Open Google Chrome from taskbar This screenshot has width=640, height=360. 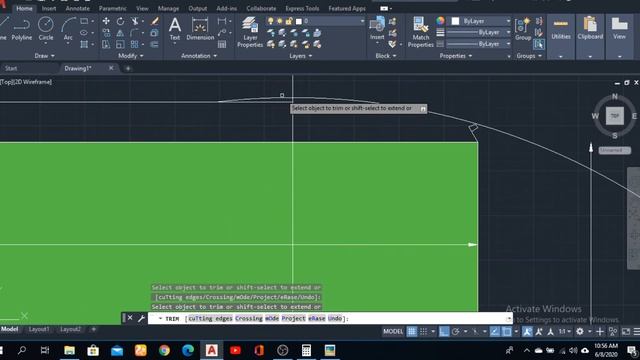click(x=164, y=350)
